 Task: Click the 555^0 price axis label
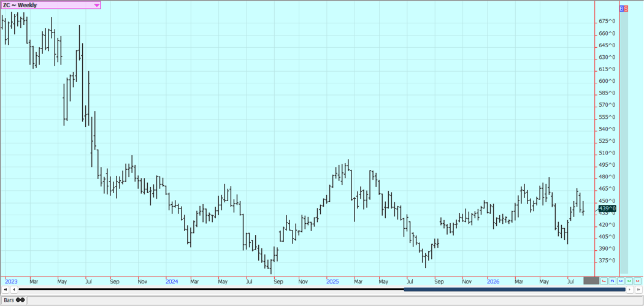tap(608, 117)
